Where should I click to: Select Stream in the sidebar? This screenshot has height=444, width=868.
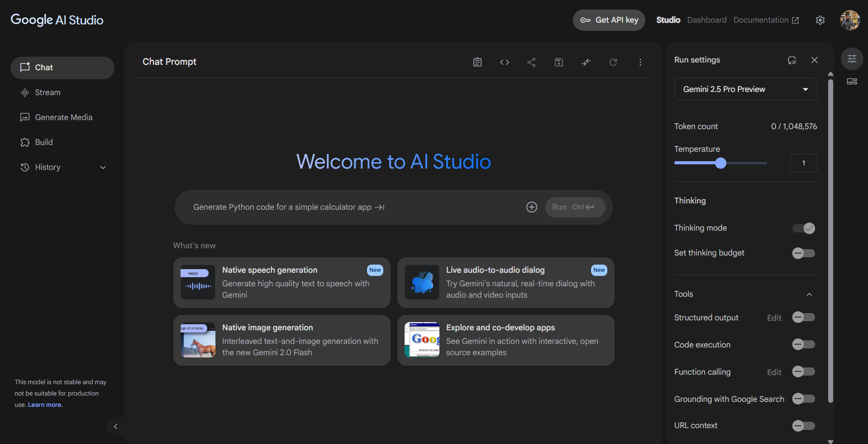tap(62, 92)
